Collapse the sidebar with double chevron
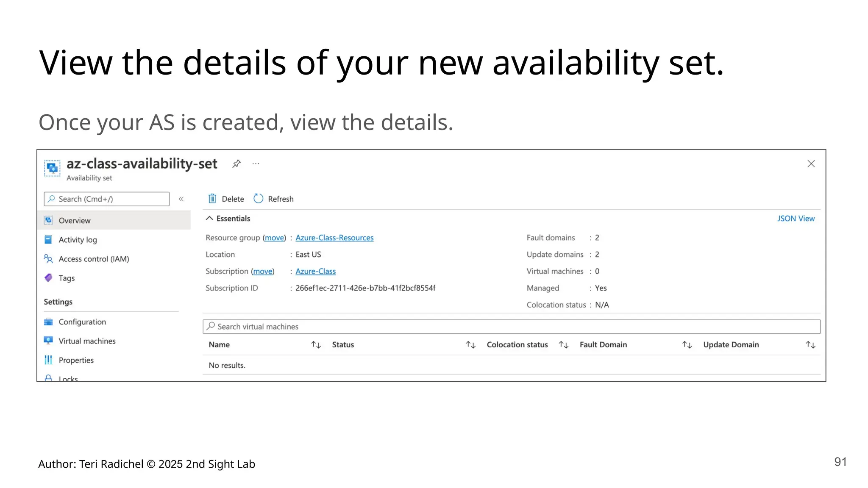Viewport: 868px width, 488px height. (x=181, y=199)
